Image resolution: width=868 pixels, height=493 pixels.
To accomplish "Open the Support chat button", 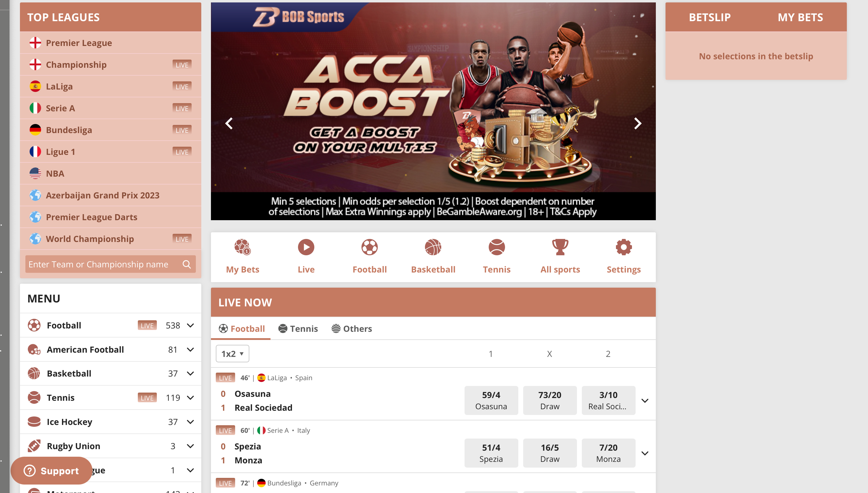I will click(51, 470).
